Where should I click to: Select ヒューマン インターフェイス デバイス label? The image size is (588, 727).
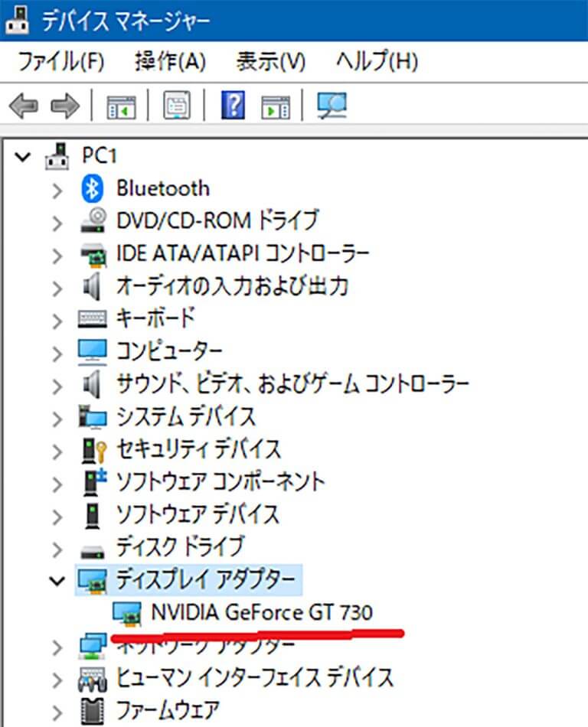[255, 678]
